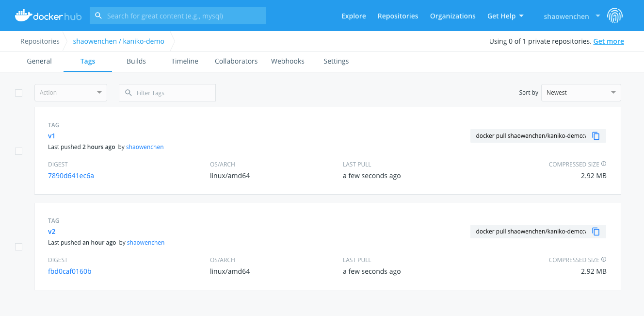Open the v2 tag link
The image size is (644, 316).
pyautogui.click(x=52, y=232)
